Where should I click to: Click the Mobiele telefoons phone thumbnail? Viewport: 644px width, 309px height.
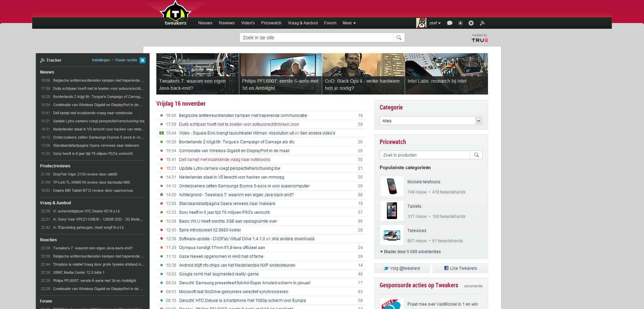392,186
